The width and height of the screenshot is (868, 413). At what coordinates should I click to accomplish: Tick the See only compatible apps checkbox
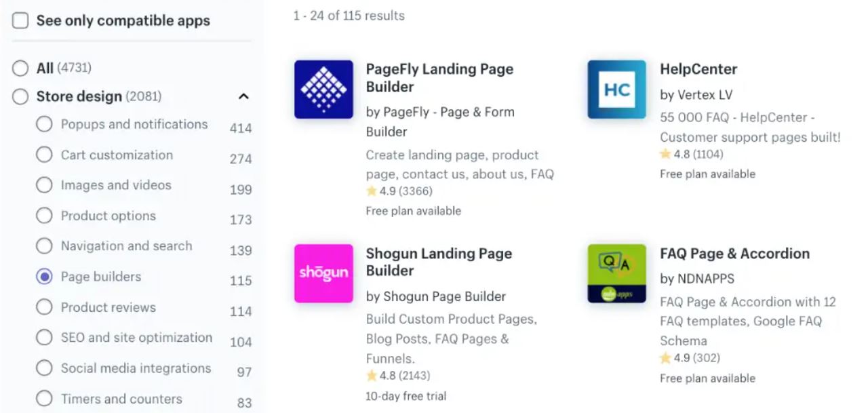point(21,20)
